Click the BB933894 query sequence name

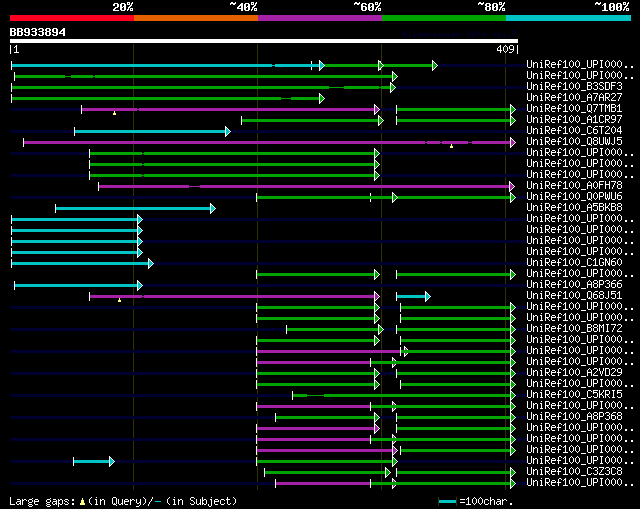pos(38,32)
